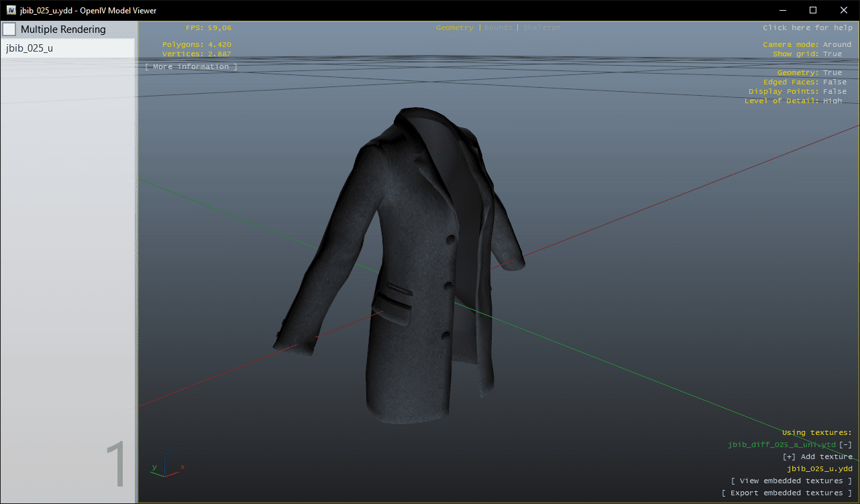Image resolution: width=860 pixels, height=504 pixels.
Task: Toggle Display Points option
Action: click(835, 92)
